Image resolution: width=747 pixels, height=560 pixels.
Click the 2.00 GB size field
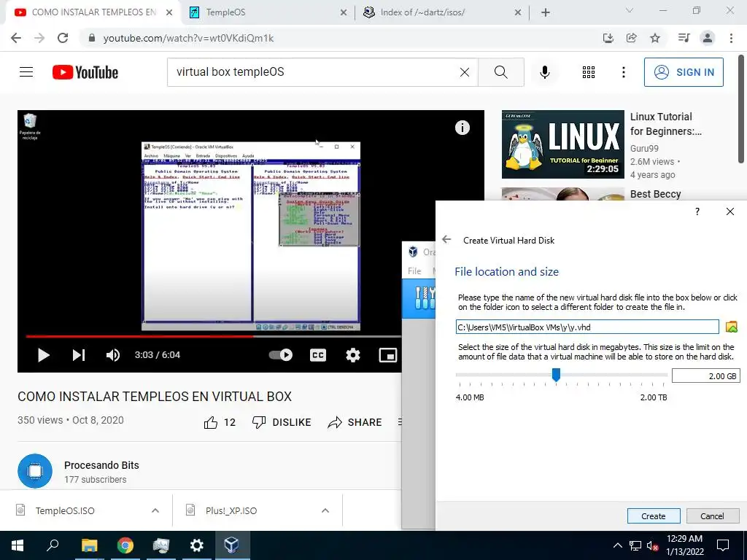click(x=705, y=376)
